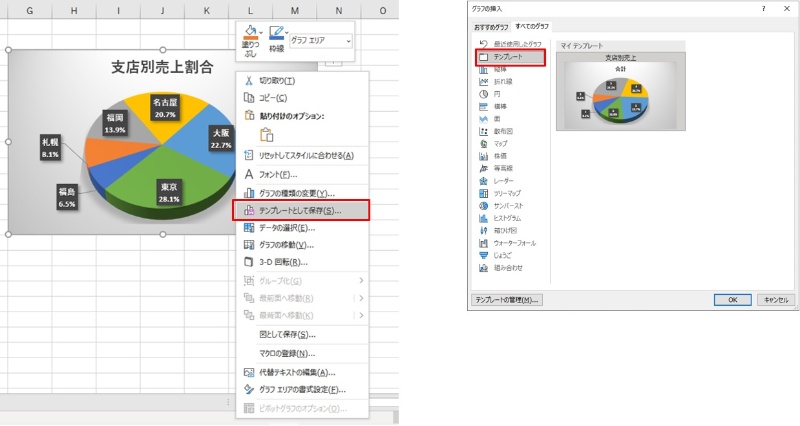
Task: Click the paste option clipboard icon
Action: click(267, 135)
